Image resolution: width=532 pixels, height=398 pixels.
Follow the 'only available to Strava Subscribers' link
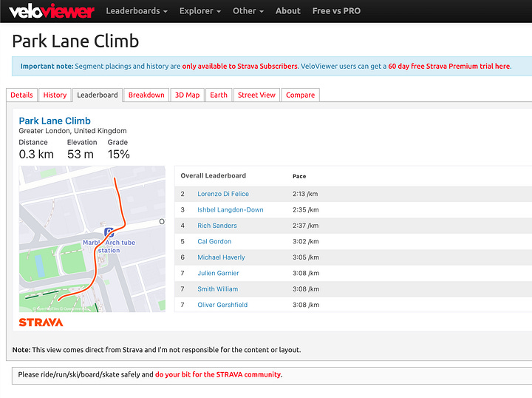239,67
